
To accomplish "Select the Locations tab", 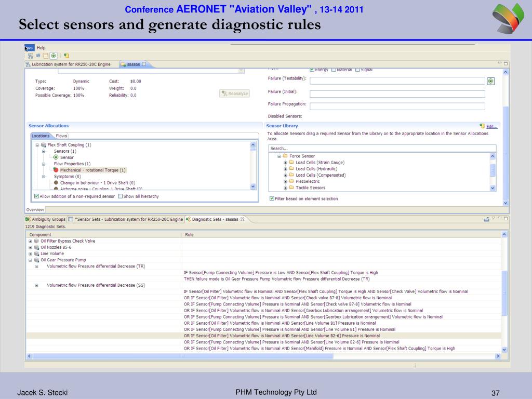I will [41, 136].
